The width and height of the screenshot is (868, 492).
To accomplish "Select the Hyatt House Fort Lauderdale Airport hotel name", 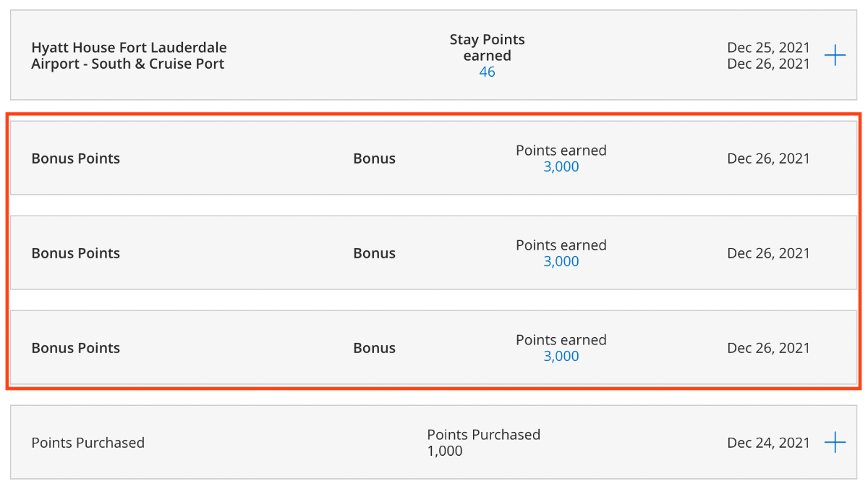I will pos(129,56).
